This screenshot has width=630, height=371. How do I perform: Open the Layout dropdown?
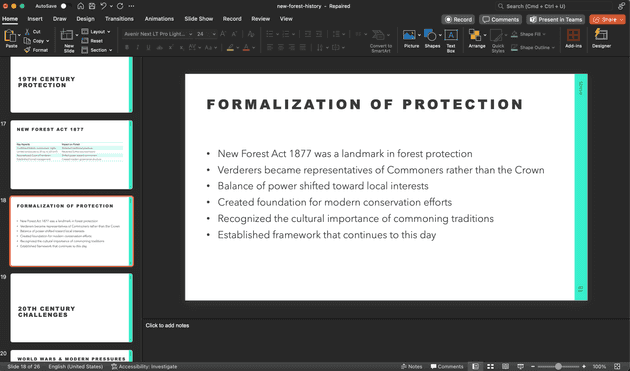pos(96,32)
